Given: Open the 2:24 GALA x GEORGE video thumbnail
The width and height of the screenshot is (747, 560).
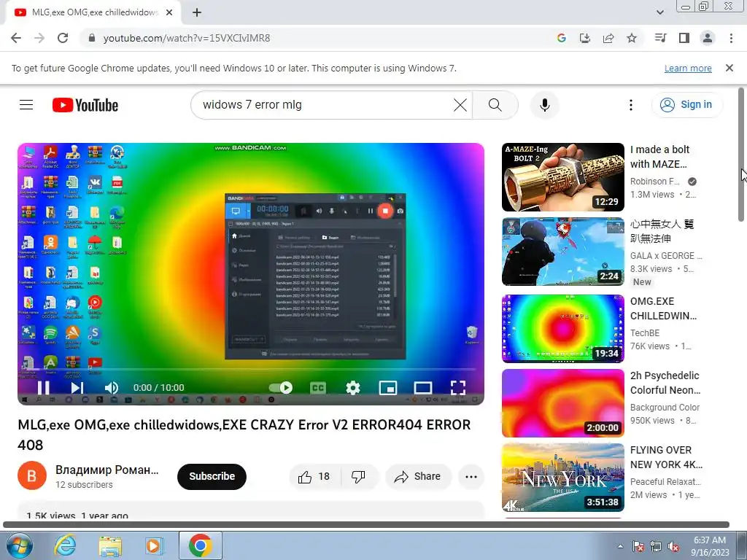Looking at the screenshot, I should (563, 252).
